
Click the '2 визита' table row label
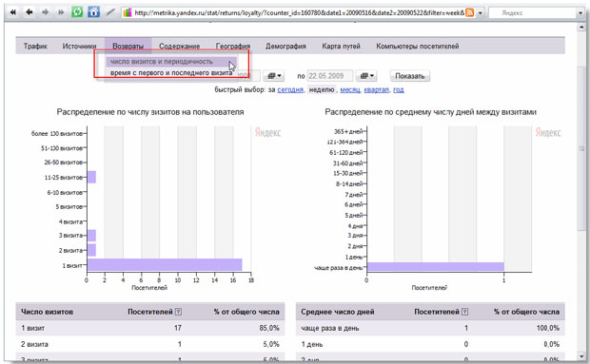tap(34, 344)
